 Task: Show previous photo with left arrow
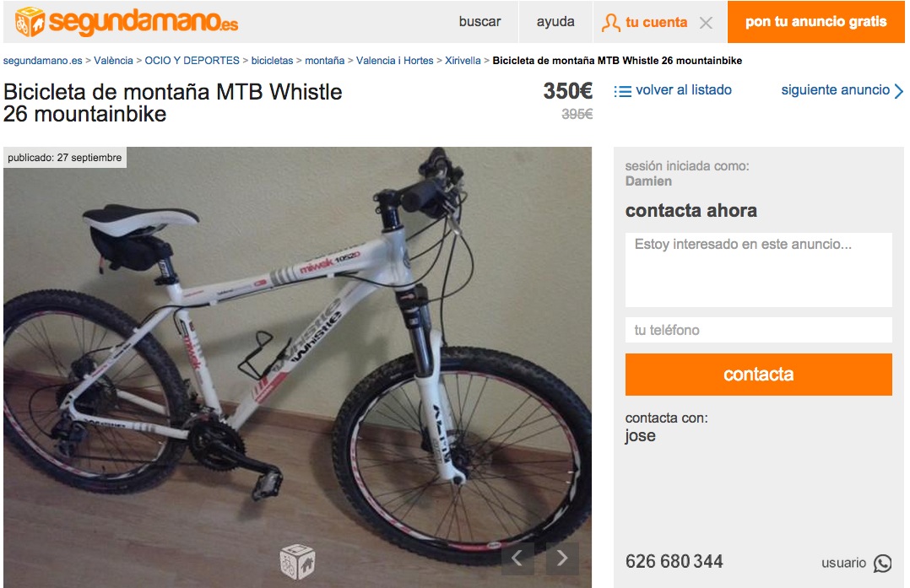tap(517, 558)
